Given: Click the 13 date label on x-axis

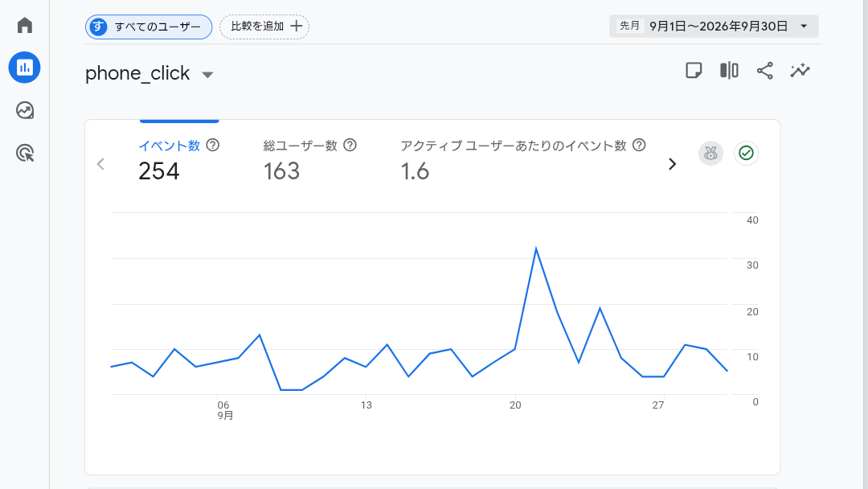Looking at the screenshot, I should [366, 405].
